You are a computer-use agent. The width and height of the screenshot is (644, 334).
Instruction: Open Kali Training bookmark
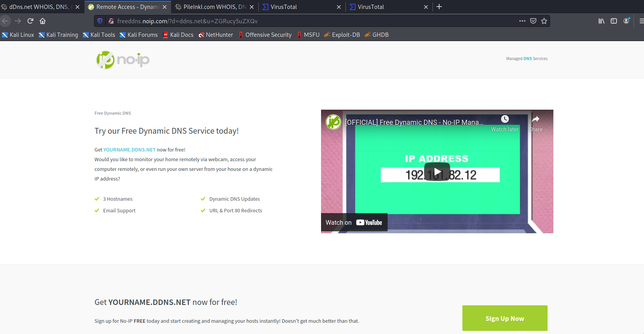[58, 35]
